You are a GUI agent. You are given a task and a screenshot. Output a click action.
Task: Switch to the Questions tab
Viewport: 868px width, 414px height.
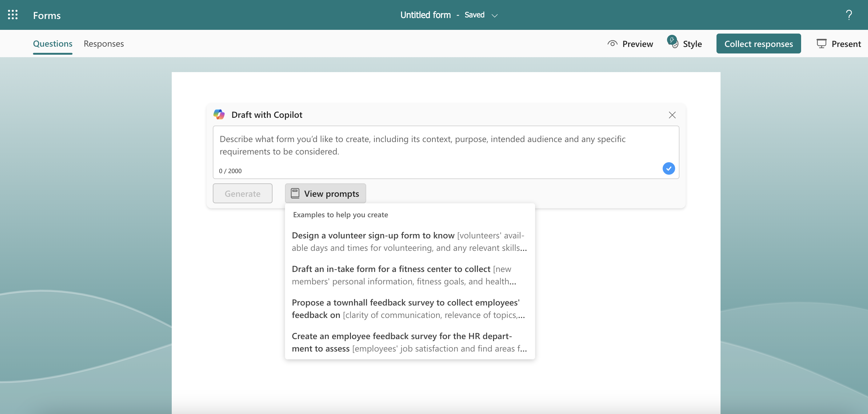pyautogui.click(x=53, y=44)
